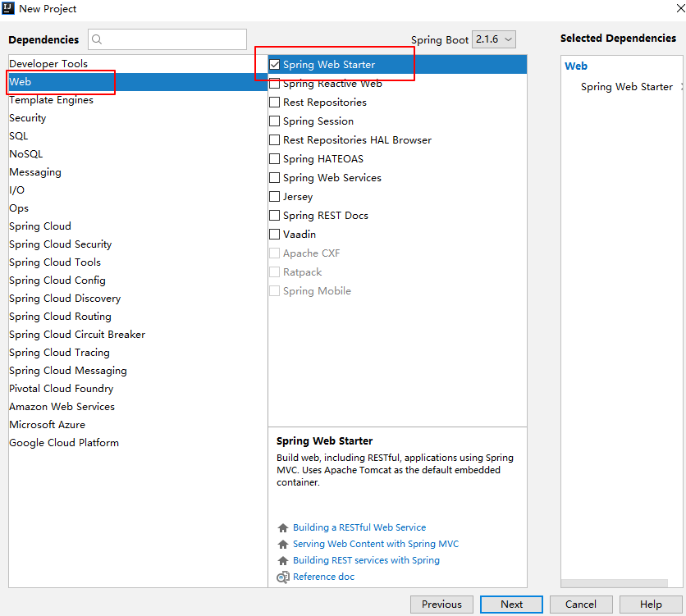The width and height of the screenshot is (686, 616).
Task: Tick the Vaadin checkbox
Action: [x=274, y=235]
